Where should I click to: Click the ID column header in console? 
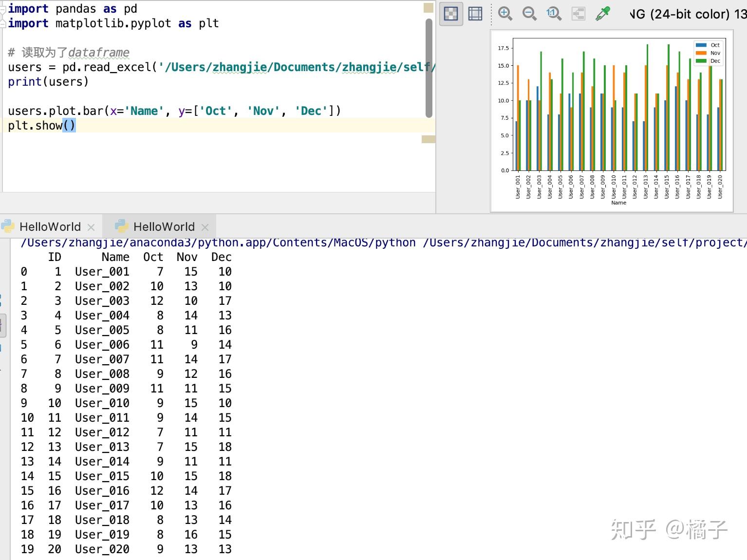click(55, 257)
